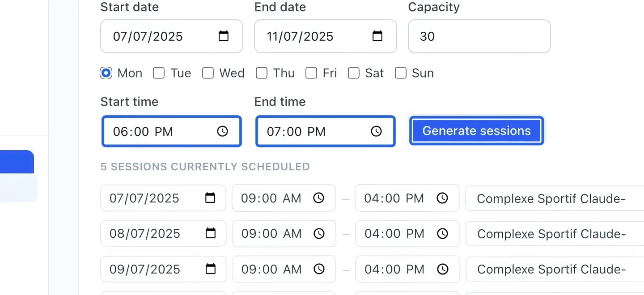This screenshot has height=295, width=644.
Task: Open calendar icon for 07/07/2025 session
Action: point(210,198)
